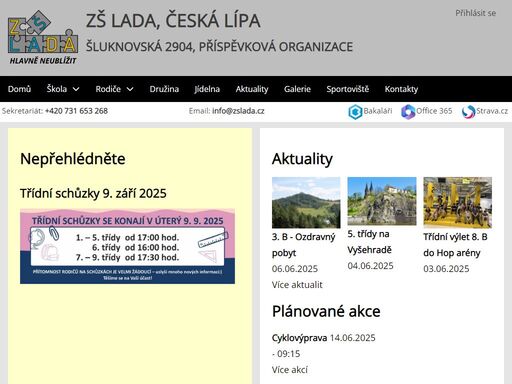Open the Družina menu item

[164, 89]
